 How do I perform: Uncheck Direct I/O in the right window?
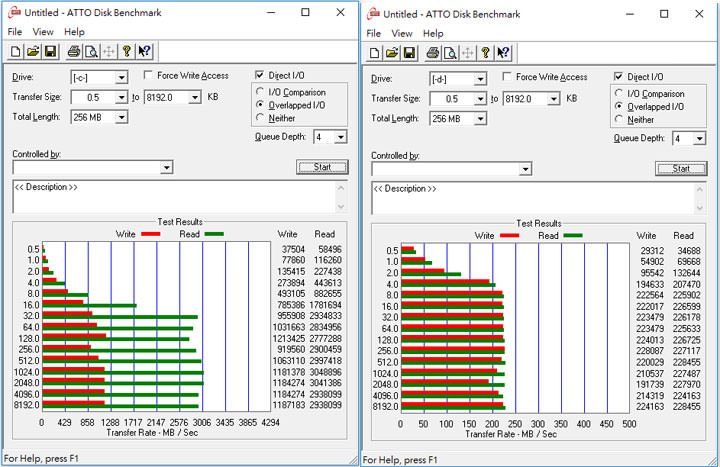pyautogui.click(x=620, y=77)
